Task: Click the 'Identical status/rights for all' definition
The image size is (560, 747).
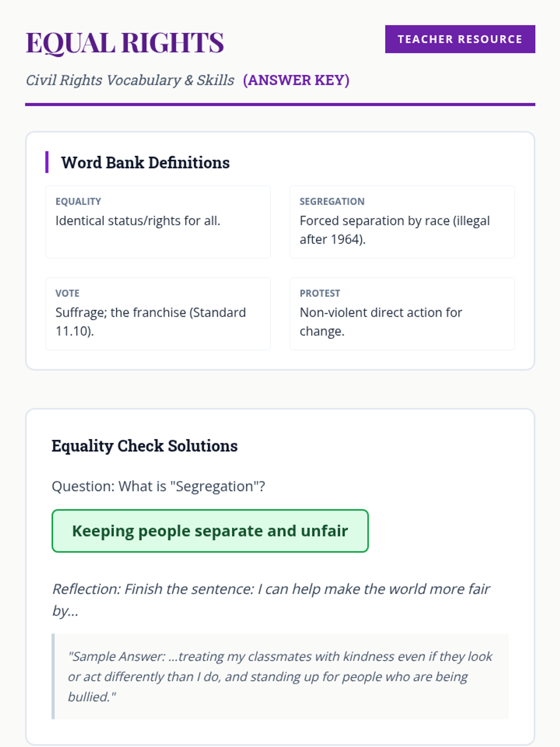Action: (138, 220)
